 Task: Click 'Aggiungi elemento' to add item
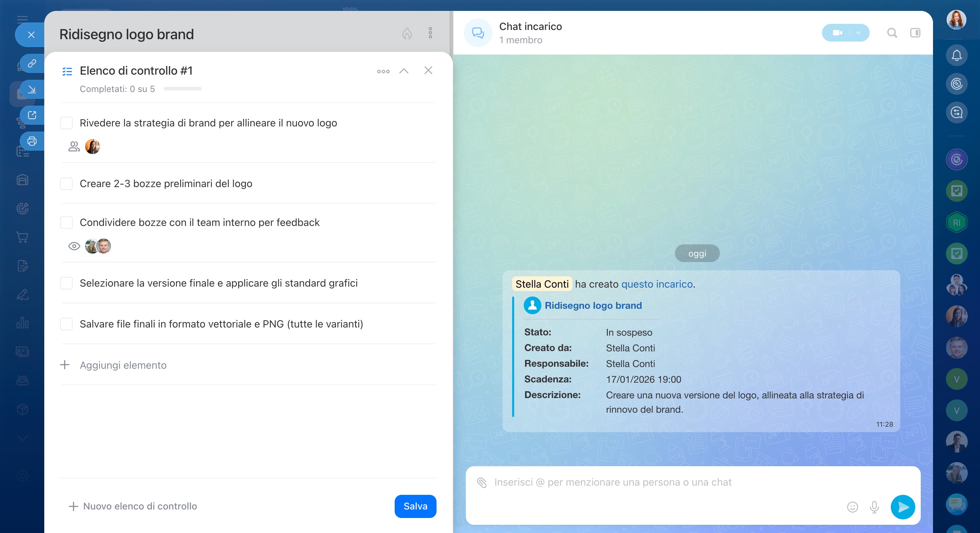123,365
